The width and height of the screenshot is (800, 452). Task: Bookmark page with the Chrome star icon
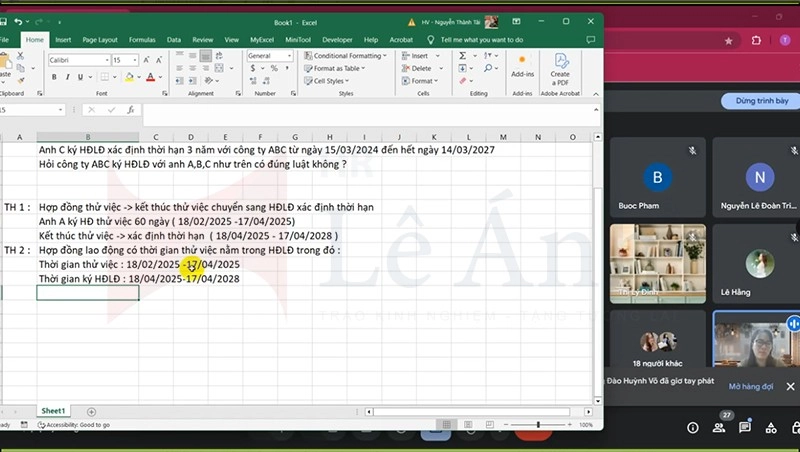(729, 40)
